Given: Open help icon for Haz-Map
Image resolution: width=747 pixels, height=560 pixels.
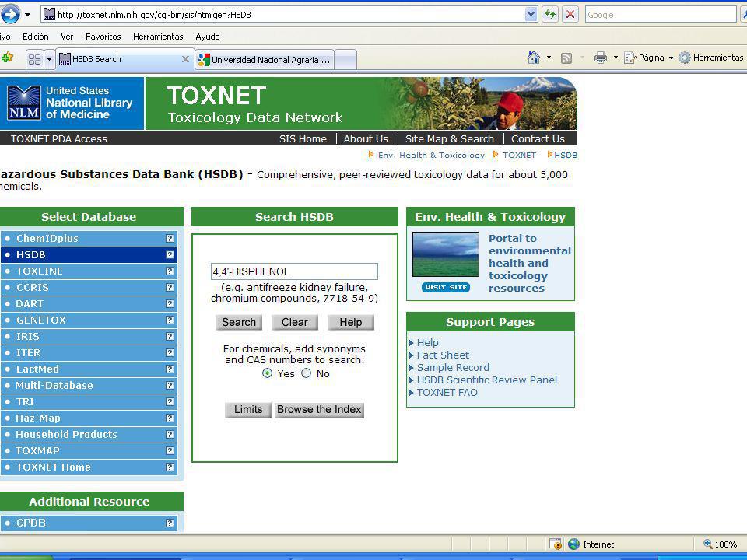Looking at the screenshot, I should click(x=170, y=418).
